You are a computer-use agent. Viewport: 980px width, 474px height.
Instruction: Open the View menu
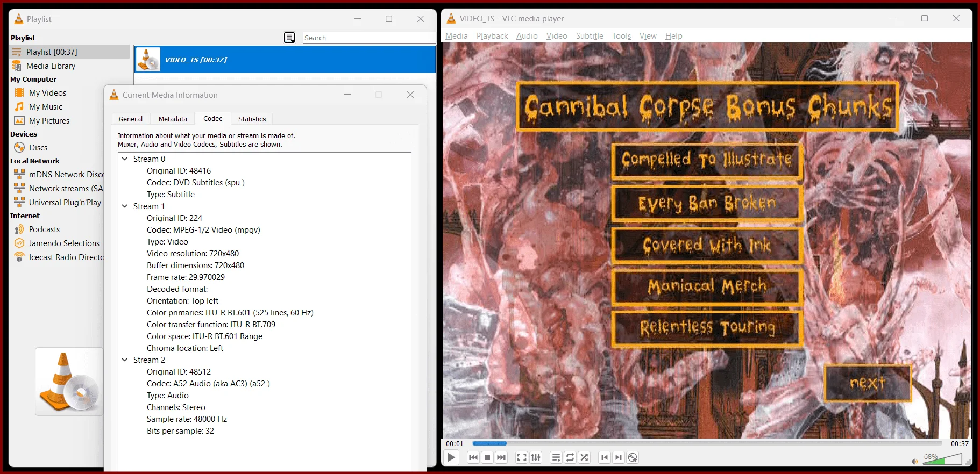648,36
